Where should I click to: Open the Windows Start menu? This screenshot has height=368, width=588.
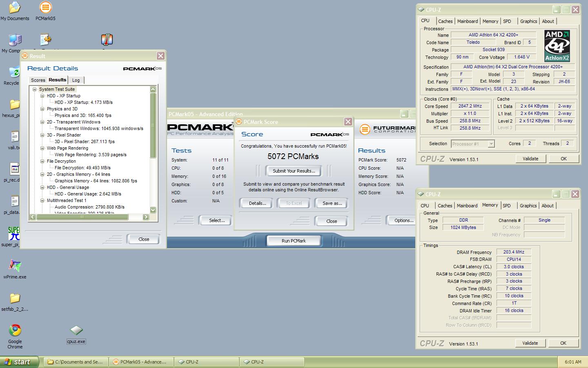(20, 362)
